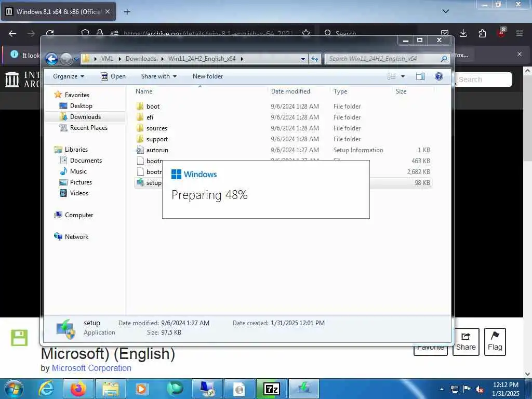The height and width of the screenshot is (399, 532).
Task: Click the Action Center flag tray icon
Action: point(467,389)
